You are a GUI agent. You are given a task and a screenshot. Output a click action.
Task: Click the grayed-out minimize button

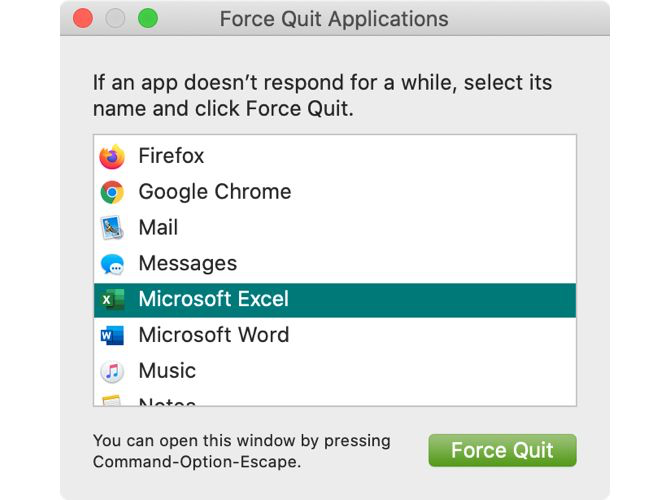click(x=116, y=19)
